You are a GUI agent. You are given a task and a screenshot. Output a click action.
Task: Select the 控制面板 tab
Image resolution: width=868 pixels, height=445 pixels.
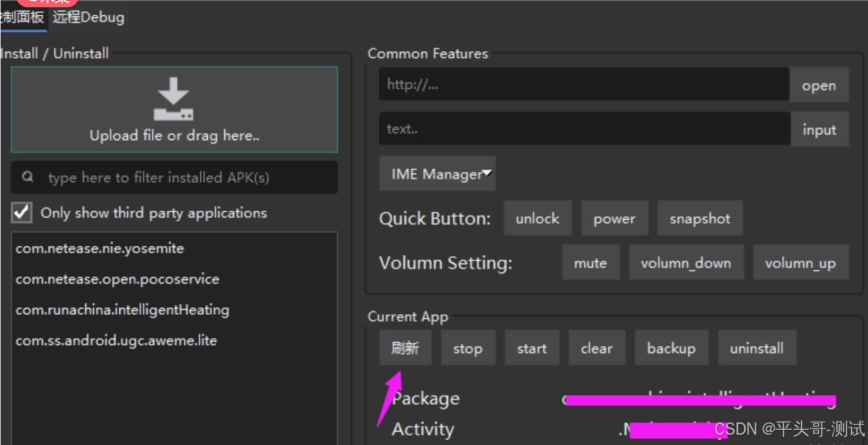[x=23, y=17]
